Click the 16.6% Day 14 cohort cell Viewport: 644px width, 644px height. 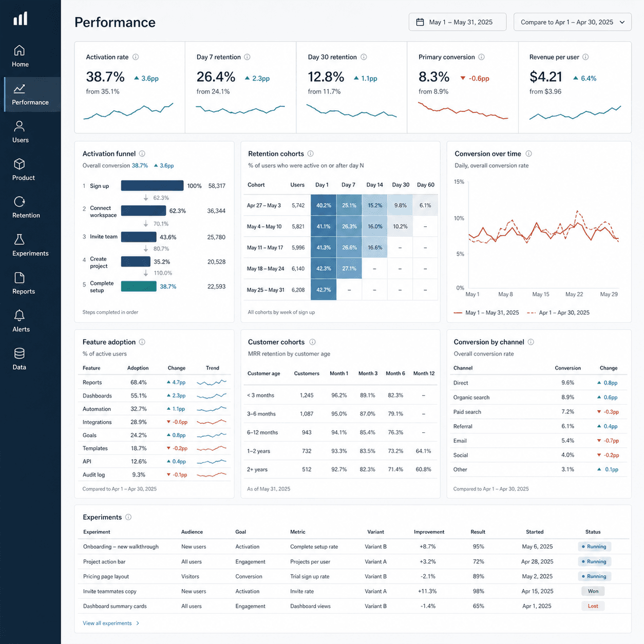point(375,248)
